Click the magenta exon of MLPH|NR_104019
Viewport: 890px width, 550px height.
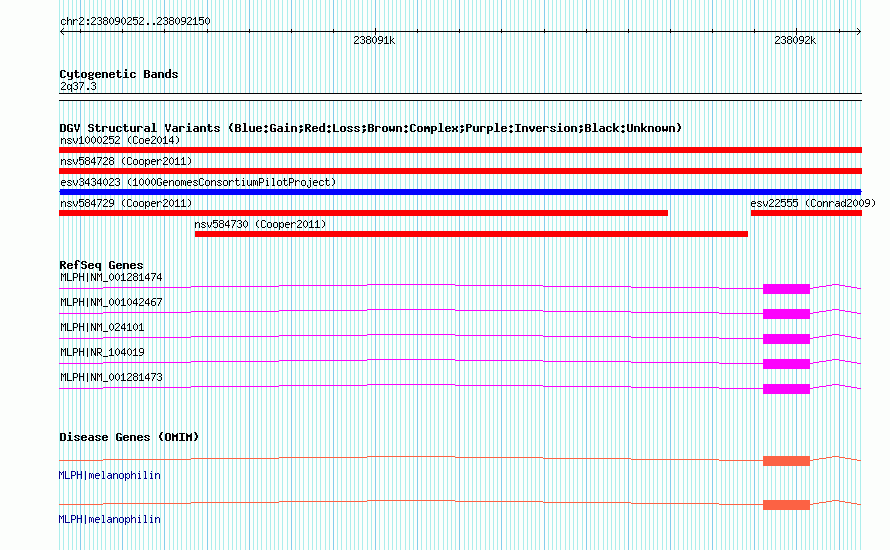(x=786, y=364)
